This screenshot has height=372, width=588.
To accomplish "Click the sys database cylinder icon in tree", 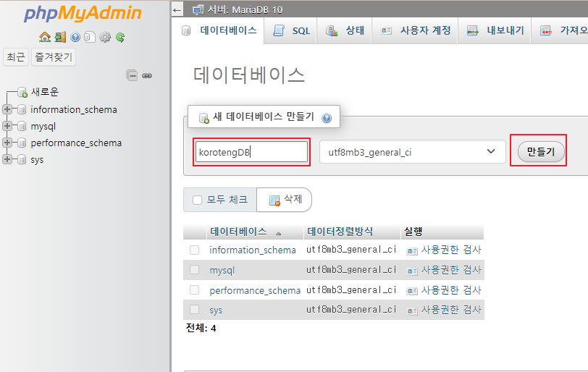I will tap(22, 159).
